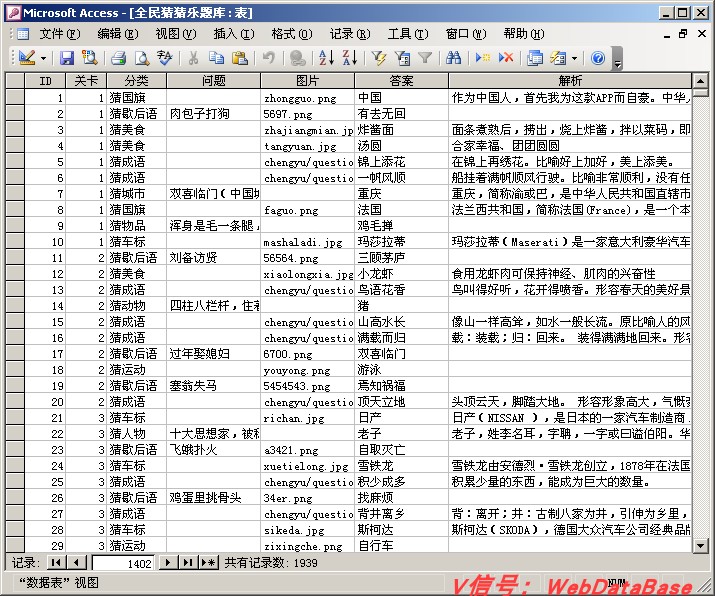Click the table control menu icon
715x596 pixels.
pyautogui.click(x=23, y=34)
